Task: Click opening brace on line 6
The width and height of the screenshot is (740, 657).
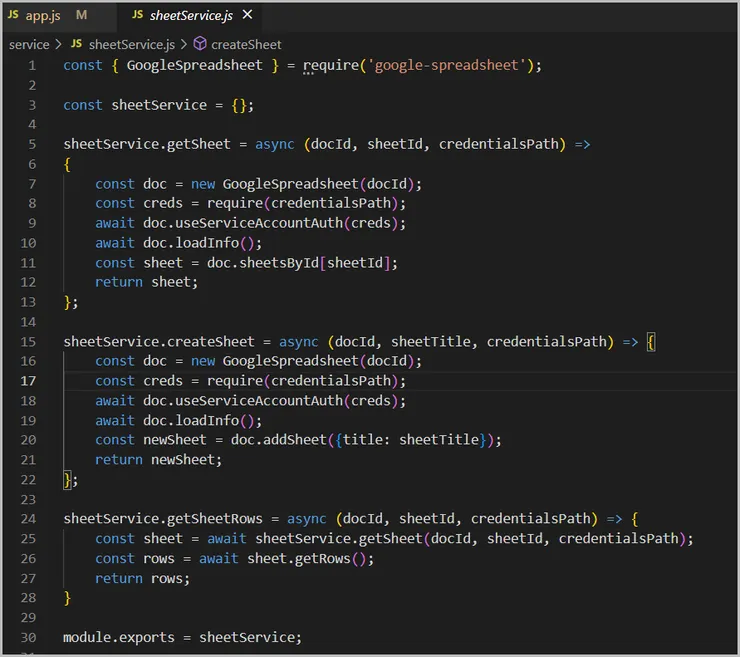Action: click(x=67, y=164)
